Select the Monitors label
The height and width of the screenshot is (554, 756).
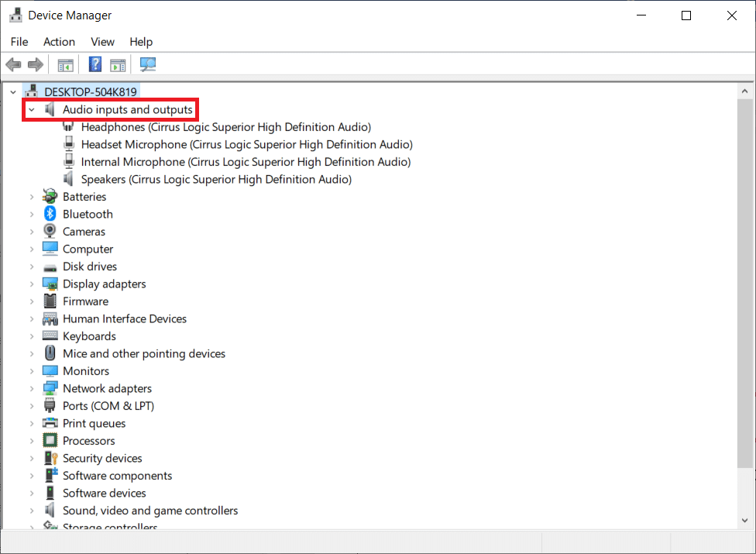click(86, 371)
